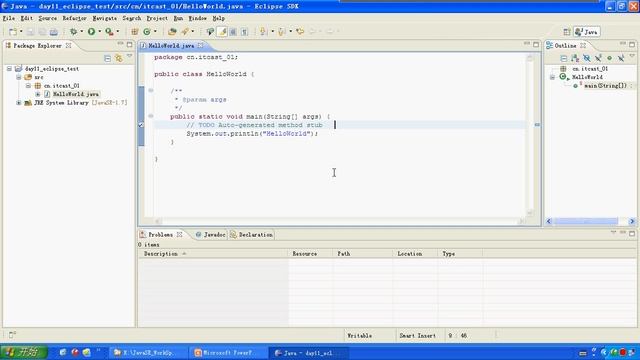
Task: Switch to the Javadoc tab
Action: coord(210,235)
